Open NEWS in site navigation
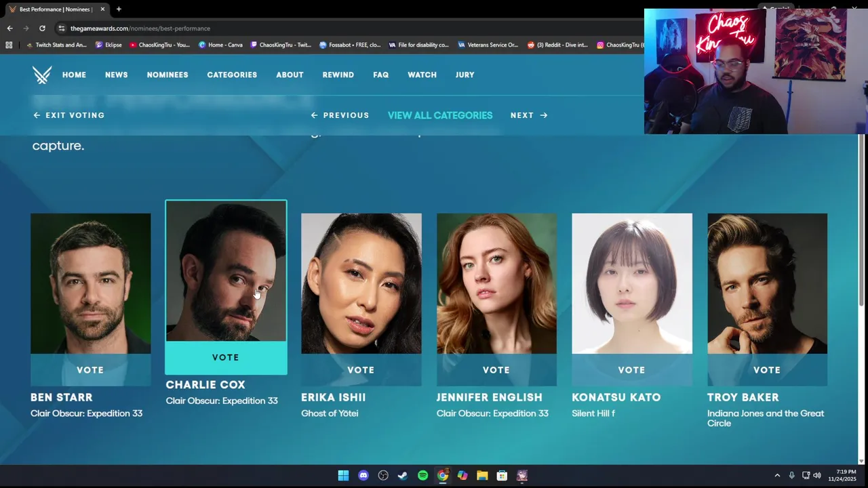 pyautogui.click(x=116, y=75)
